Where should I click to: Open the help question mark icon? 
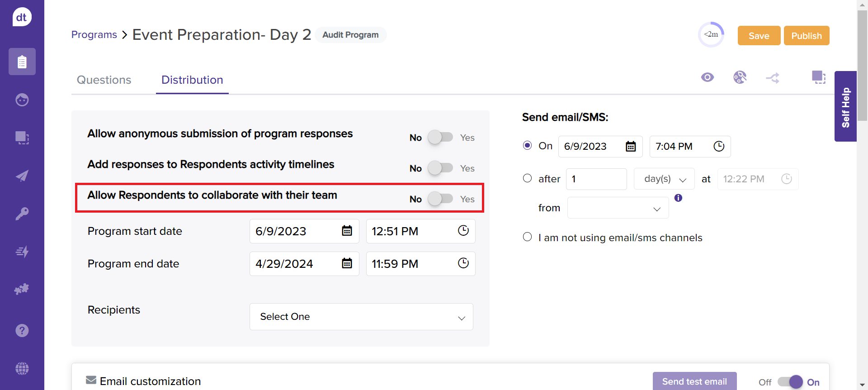(22, 331)
